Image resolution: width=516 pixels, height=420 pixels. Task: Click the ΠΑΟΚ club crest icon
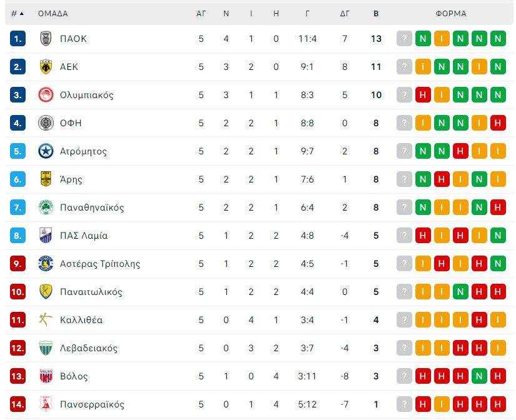(46, 39)
